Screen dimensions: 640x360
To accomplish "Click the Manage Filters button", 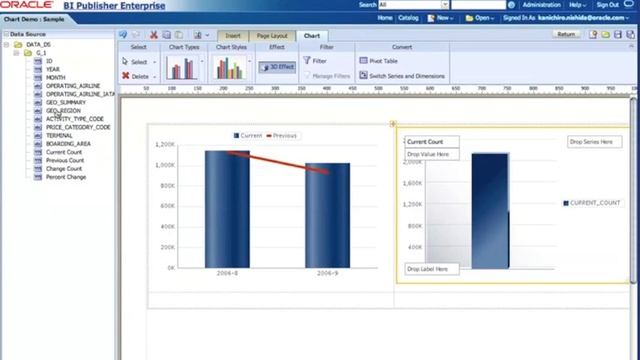I will point(327,76).
